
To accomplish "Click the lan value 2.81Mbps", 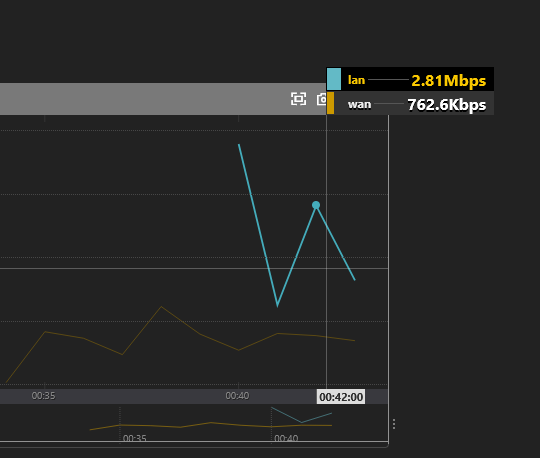I will (x=448, y=81).
